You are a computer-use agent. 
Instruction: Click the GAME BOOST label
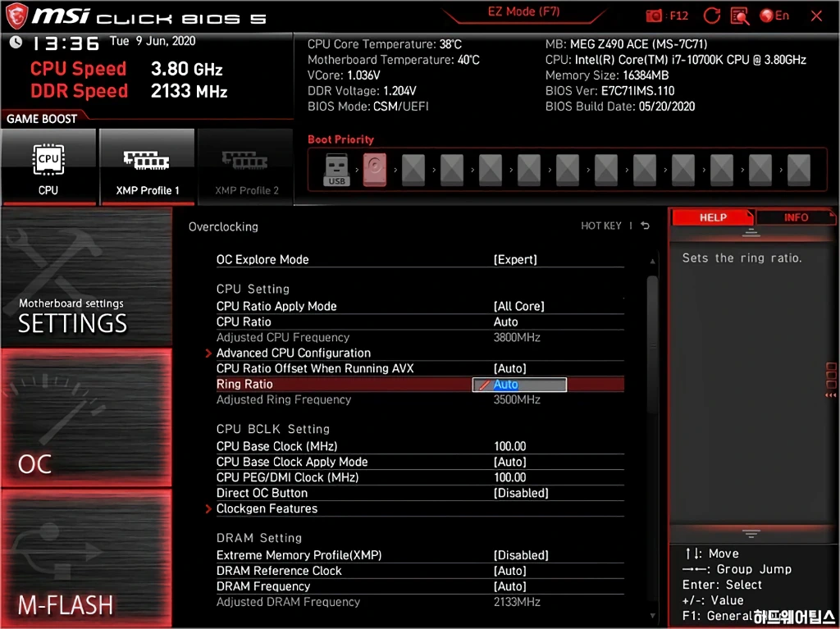click(42, 118)
